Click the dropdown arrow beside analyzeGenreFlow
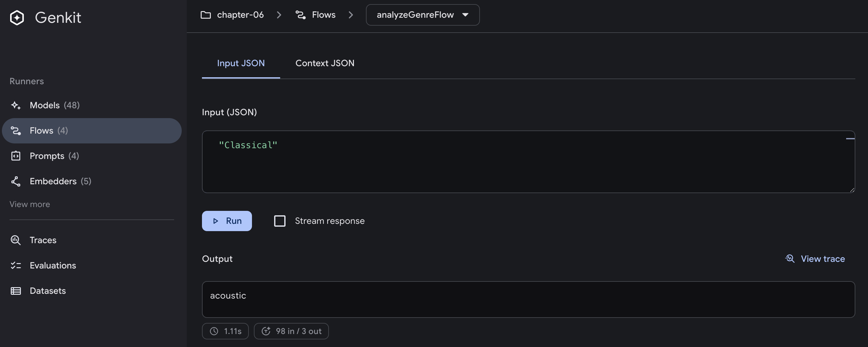The image size is (868, 347). coord(465,15)
